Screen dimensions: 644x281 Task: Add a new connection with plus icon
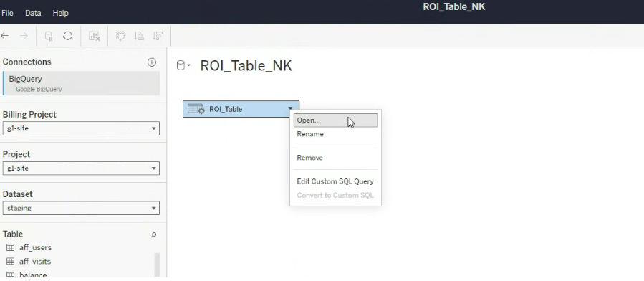pos(152,62)
